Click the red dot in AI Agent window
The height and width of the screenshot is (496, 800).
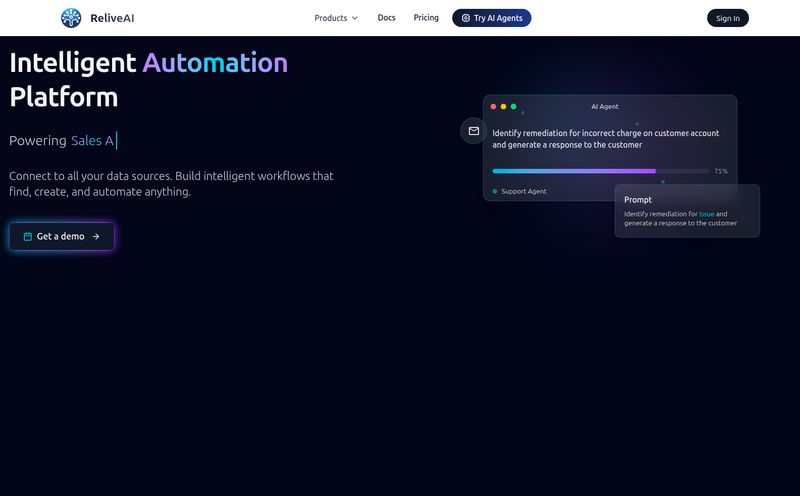point(493,107)
